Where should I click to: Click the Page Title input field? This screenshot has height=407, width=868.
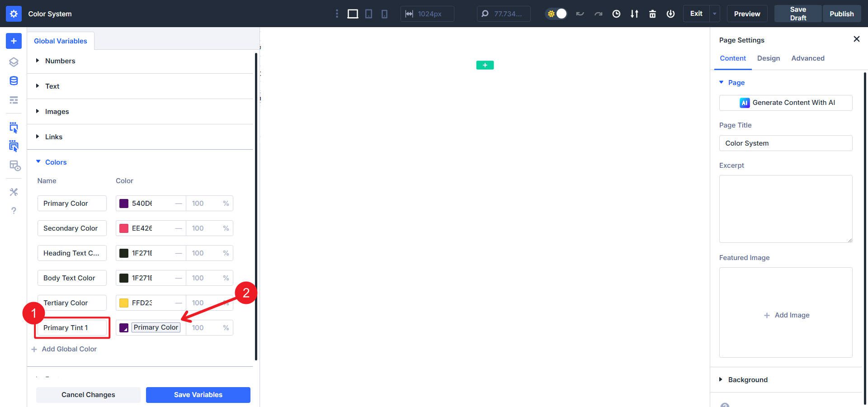click(785, 143)
